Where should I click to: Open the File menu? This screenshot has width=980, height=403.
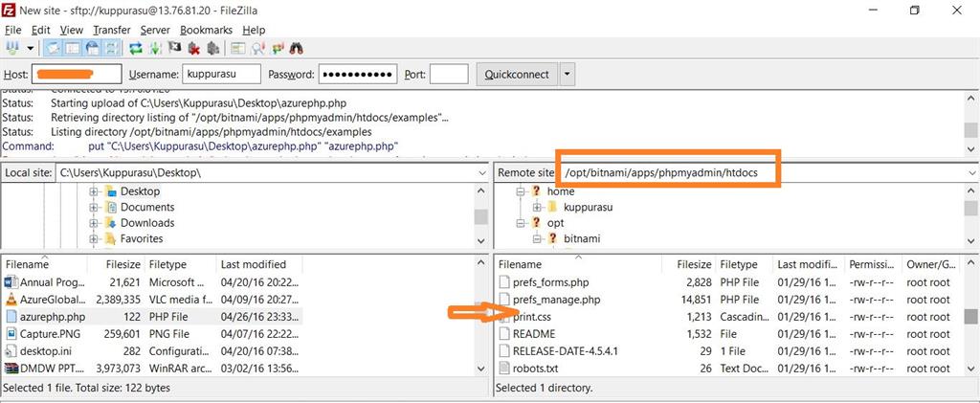(12, 30)
